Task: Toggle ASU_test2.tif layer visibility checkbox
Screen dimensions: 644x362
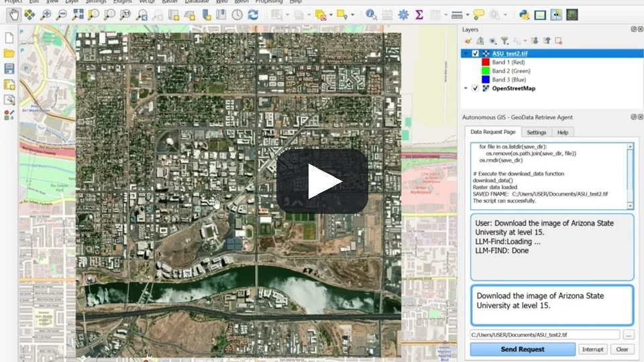Action: point(475,54)
